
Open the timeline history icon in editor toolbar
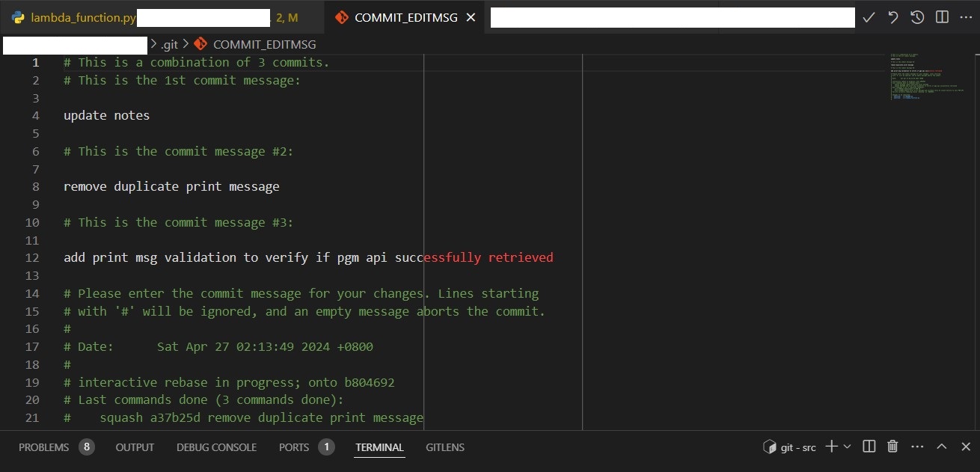[916, 16]
